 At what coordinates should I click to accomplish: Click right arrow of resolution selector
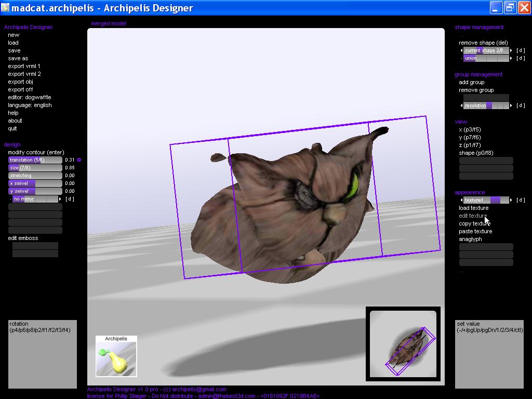point(511,105)
